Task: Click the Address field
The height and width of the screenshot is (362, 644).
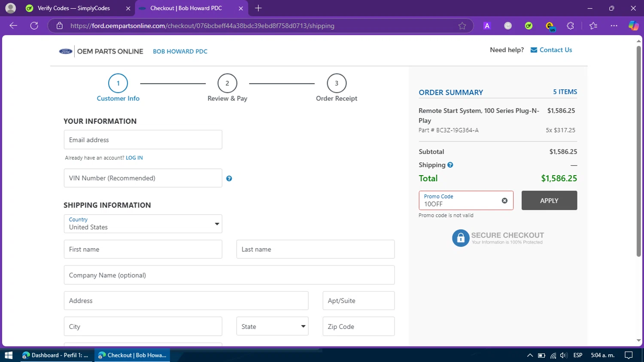Action: [x=186, y=301]
